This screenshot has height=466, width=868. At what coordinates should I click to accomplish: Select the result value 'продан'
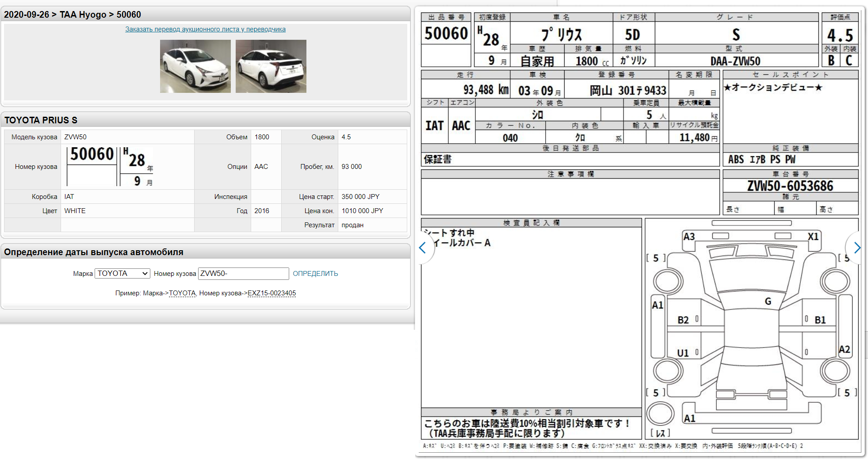point(352,225)
